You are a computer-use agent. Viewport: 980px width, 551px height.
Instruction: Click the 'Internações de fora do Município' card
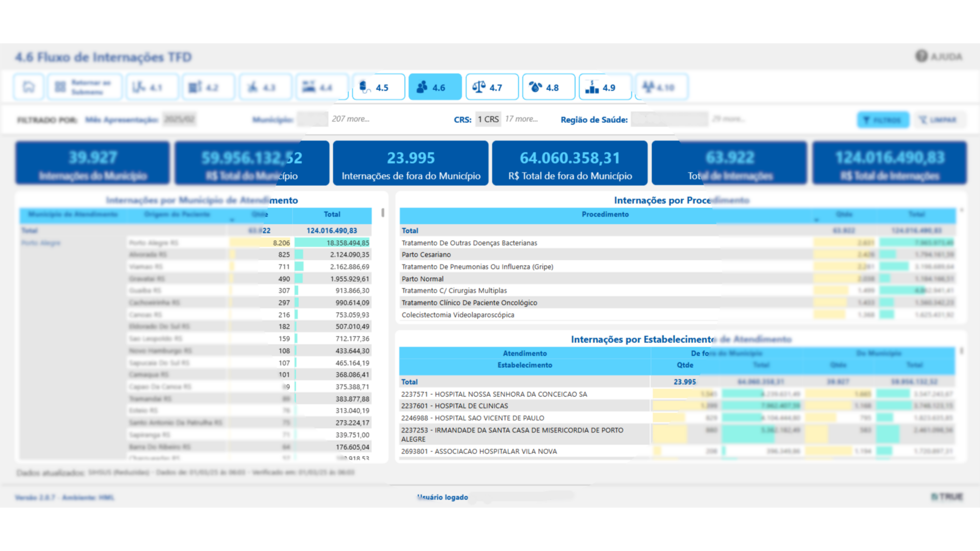[x=411, y=163]
